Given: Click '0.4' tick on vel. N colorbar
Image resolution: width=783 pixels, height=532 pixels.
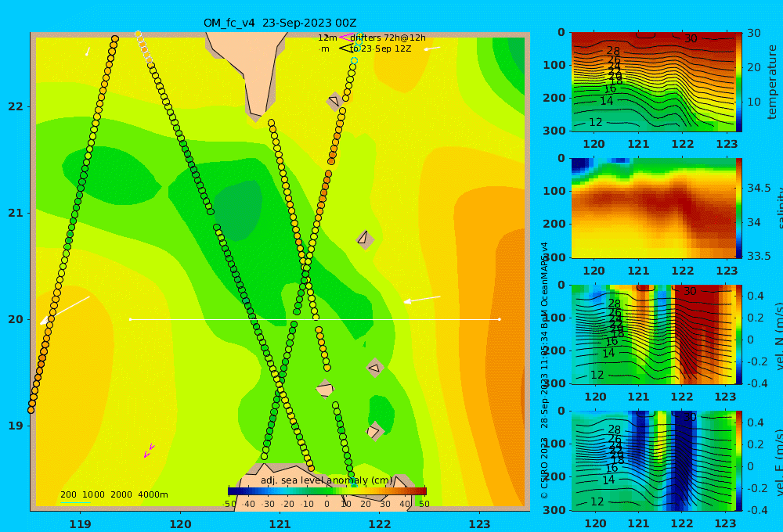Looking at the screenshot, I should (756, 296).
